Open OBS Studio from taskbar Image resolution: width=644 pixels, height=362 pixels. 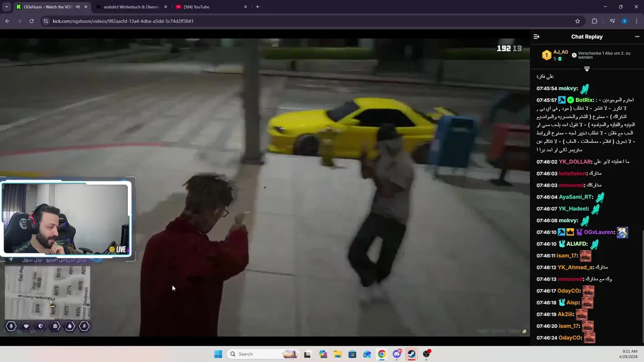pyautogui.click(x=427, y=354)
